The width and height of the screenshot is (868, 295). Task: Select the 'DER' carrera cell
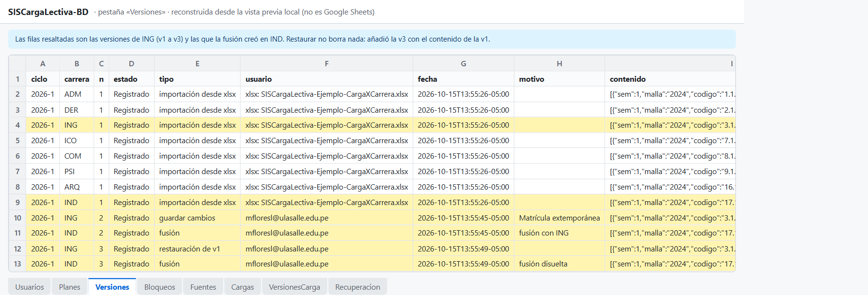click(x=77, y=110)
